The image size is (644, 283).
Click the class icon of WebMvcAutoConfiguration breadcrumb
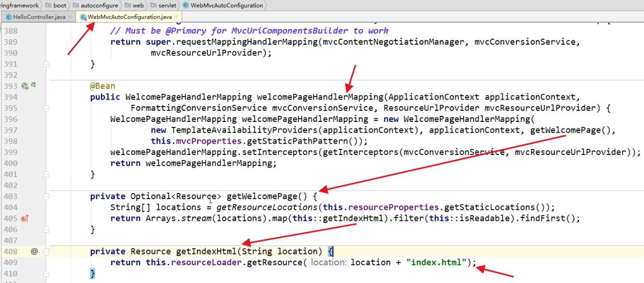coord(186,6)
